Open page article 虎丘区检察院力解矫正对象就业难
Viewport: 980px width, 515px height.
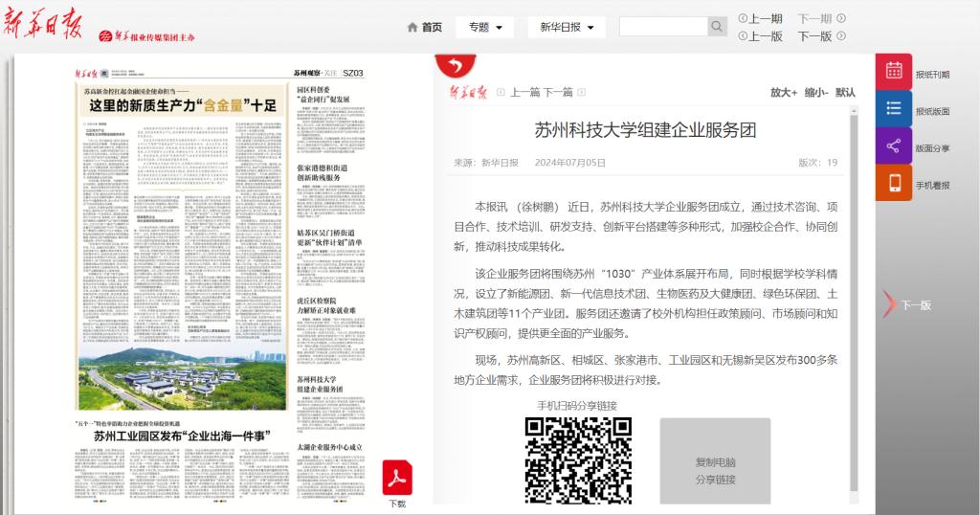pos(326,305)
